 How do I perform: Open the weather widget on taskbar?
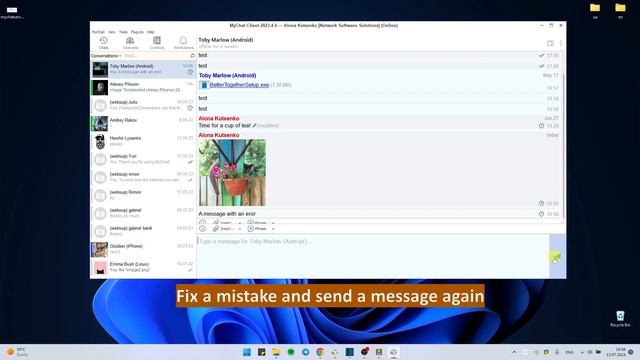17,352
